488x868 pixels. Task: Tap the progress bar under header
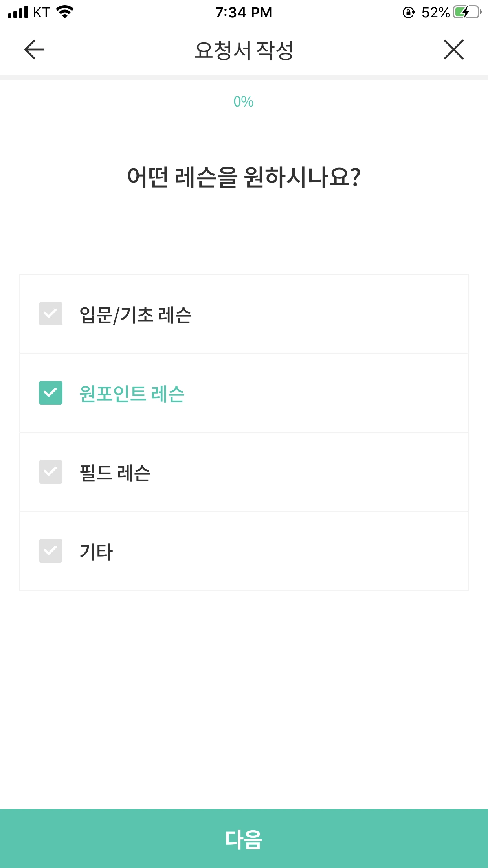tap(244, 77)
